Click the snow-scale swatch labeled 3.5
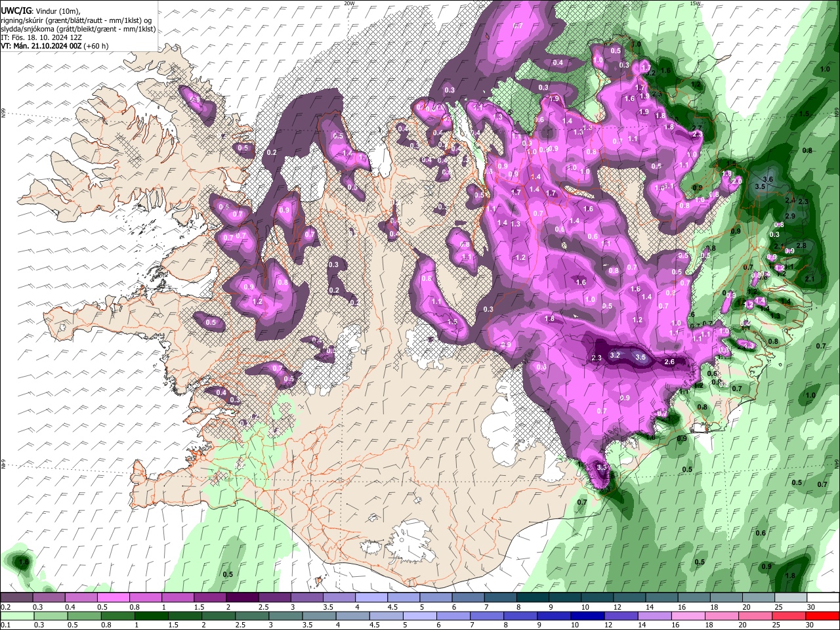This screenshot has width=840, height=630. coord(339,598)
